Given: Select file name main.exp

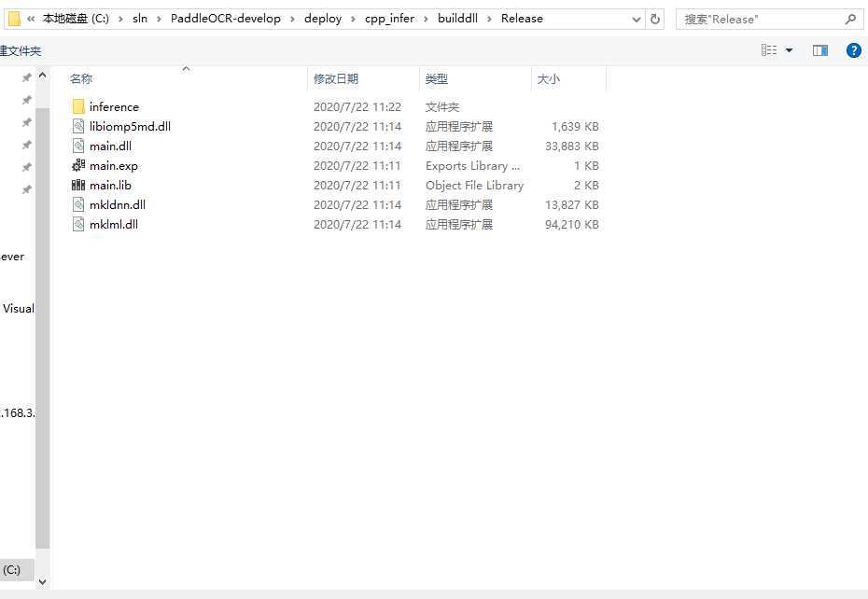Looking at the screenshot, I should (x=114, y=165).
